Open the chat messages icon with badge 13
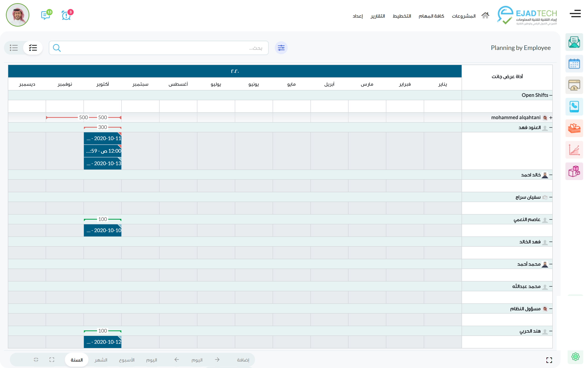This screenshot has height=368, width=588. (x=45, y=15)
